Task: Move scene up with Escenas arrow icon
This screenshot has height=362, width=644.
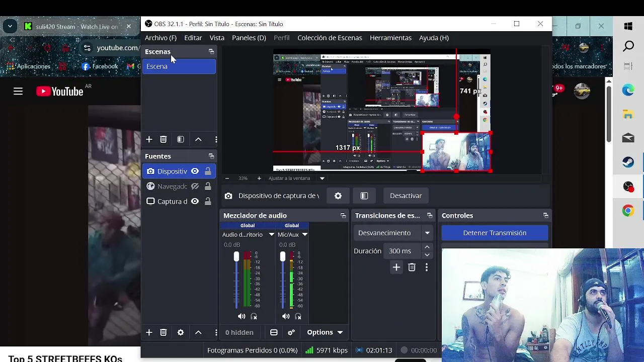Action: pyautogui.click(x=198, y=139)
